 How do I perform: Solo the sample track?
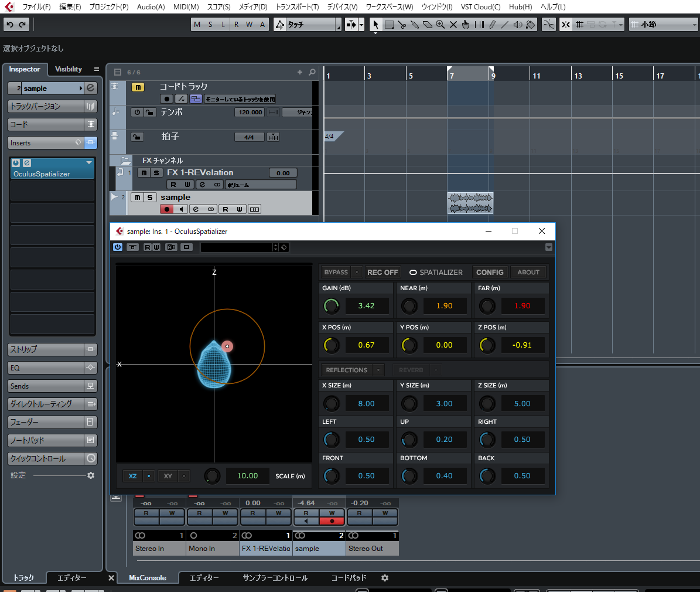pos(150,197)
